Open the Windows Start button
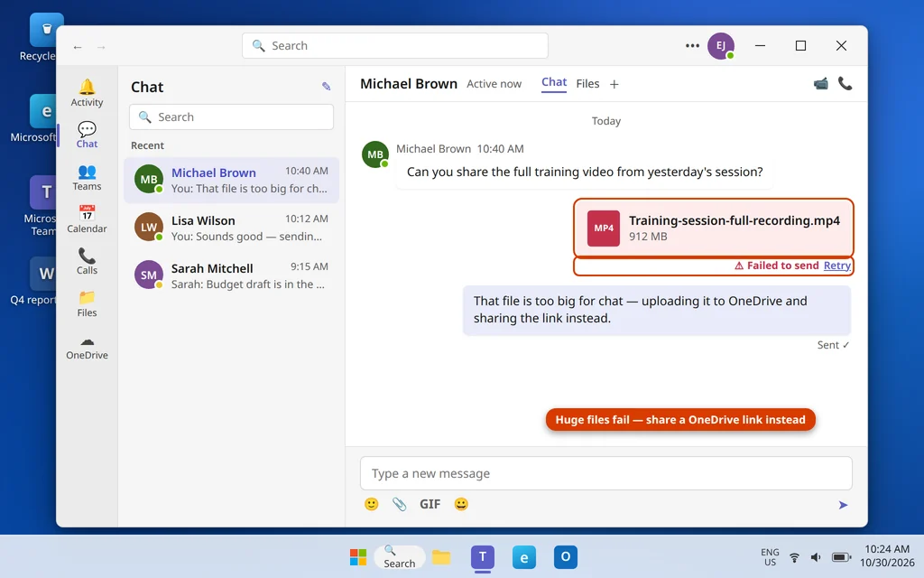The height and width of the screenshot is (578, 924). click(x=357, y=556)
